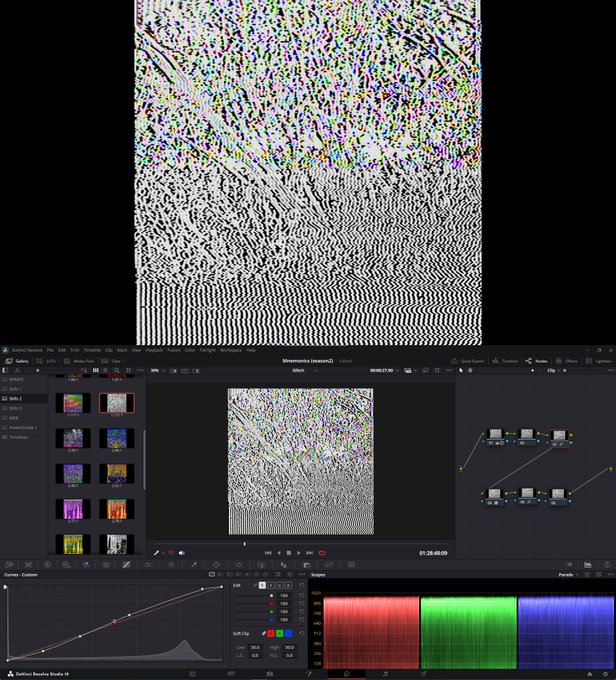Open the Curves palette
The image size is (616, 680).
pyautogui.click(x=126, y=565)
